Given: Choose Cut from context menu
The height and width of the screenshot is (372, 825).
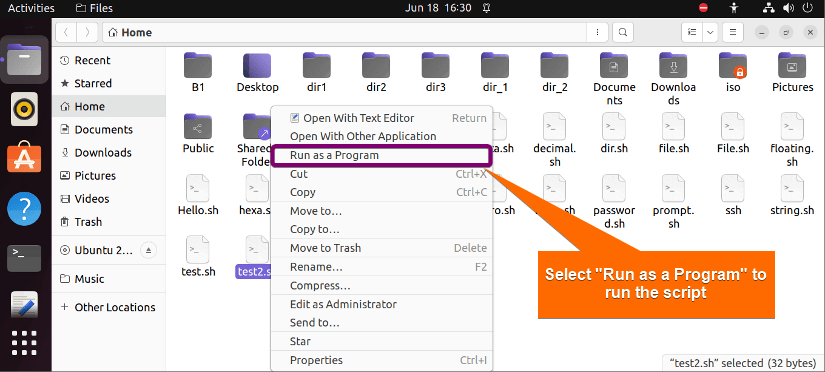Looking at the screenshot, I should coord(381,174).
